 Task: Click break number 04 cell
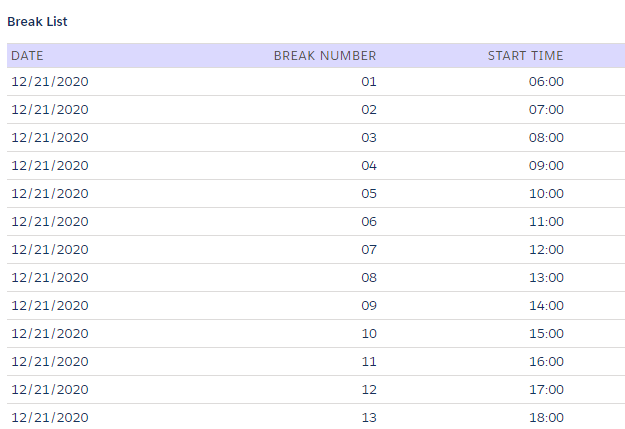pos(369,166)
